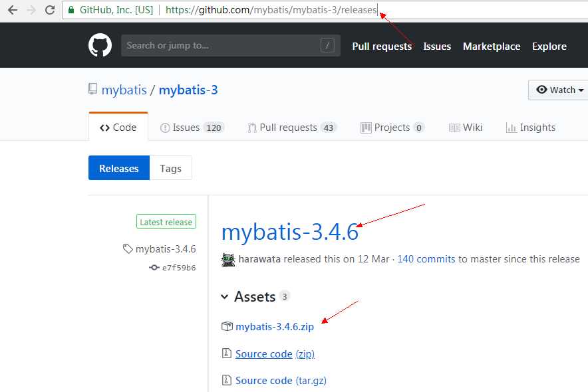Switch to the Projects tab
Screen dimensions: 588x392
click(x=392, y=128)
